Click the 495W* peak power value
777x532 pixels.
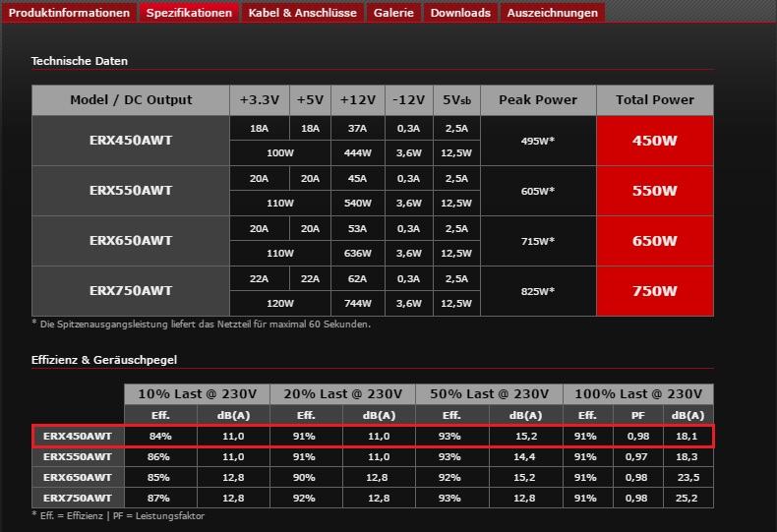point(538,141)
